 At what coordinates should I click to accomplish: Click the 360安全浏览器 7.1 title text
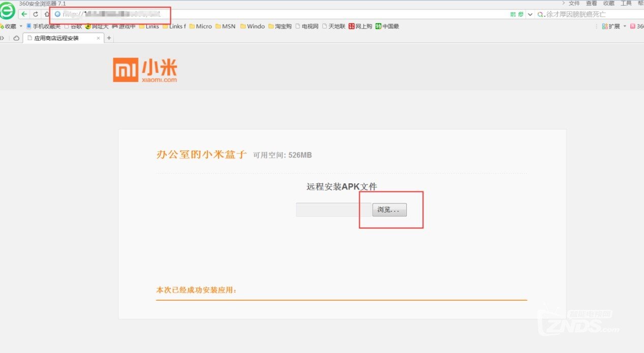(42, 4)
